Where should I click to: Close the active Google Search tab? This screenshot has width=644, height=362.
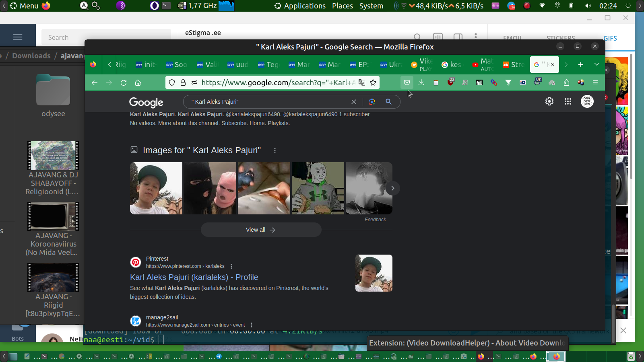[x=553, y=64]
